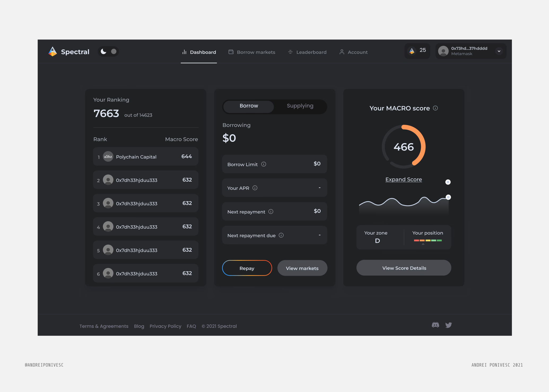Screen dimensions: 549x392
Task: Click the Account person icon
Action: [342, 52]
